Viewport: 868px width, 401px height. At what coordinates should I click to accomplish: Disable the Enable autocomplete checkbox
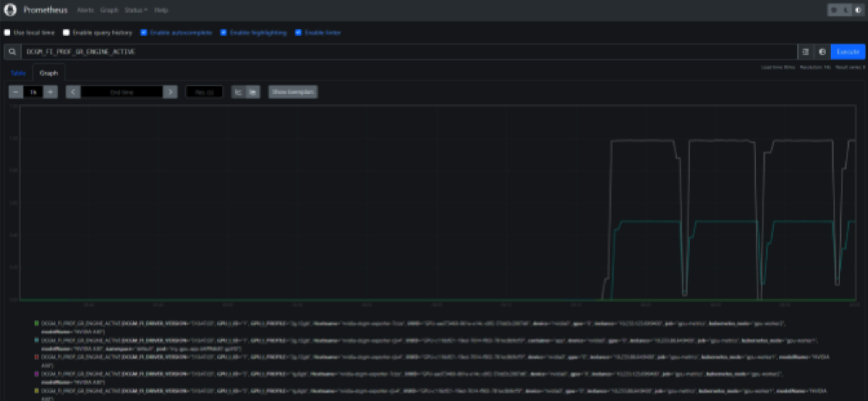(144, 33)
